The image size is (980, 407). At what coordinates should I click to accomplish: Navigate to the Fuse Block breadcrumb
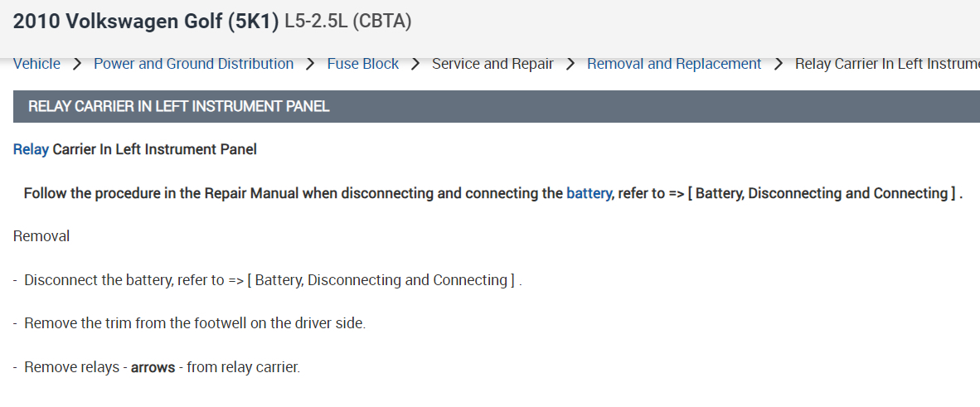pyautogui.click(x=362, y=64)
